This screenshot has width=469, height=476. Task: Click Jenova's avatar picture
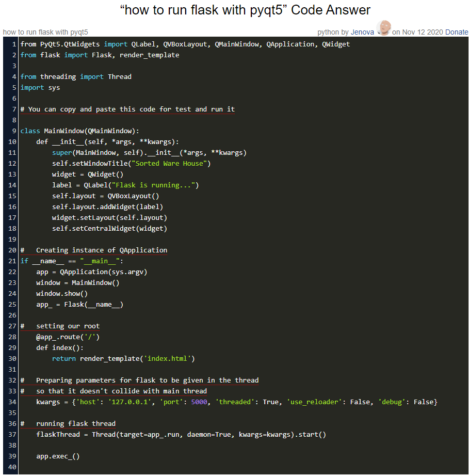point(383,28)
